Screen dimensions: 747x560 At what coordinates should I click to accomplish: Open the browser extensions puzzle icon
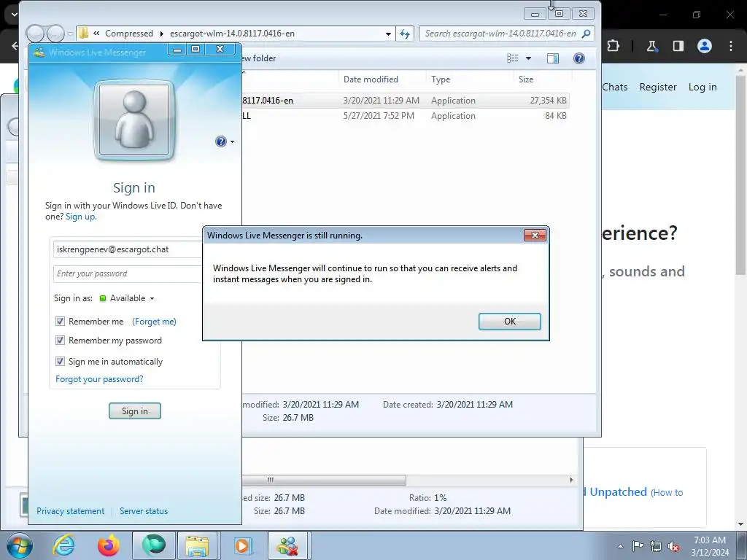(613, 46)
